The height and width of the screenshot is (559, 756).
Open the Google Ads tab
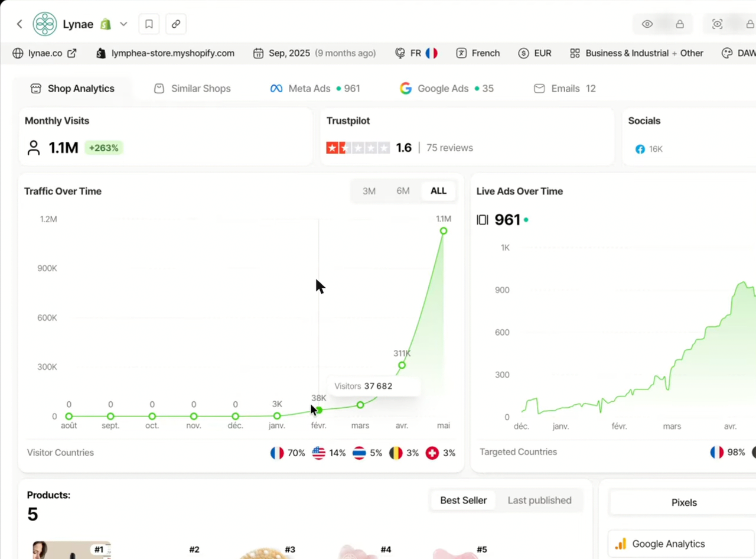(x=447, y=89)
